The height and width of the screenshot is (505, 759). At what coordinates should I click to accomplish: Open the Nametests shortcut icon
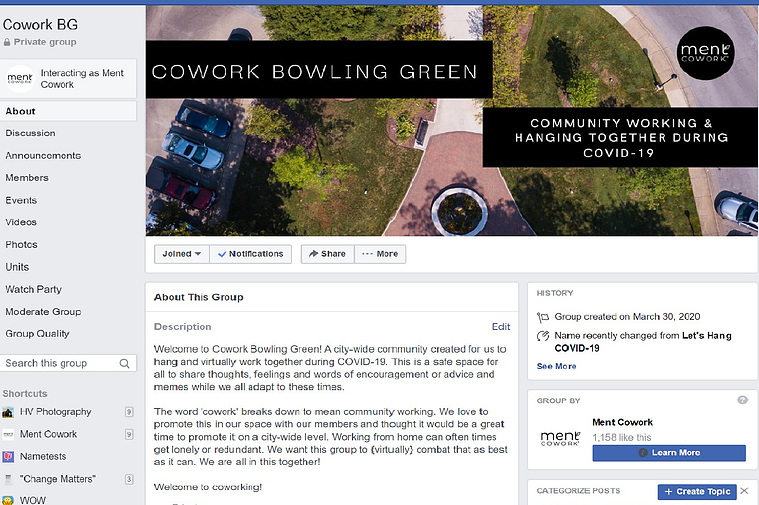[x=8, y=457]
